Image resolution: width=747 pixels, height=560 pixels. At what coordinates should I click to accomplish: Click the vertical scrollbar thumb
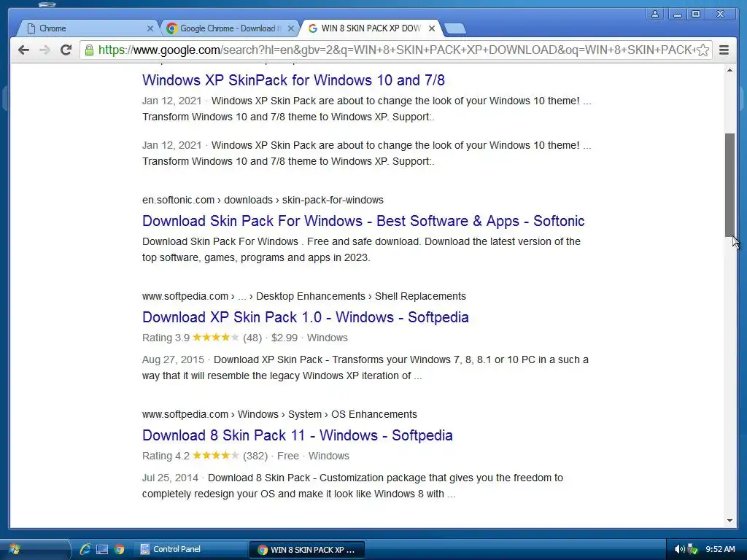point(729,184)
